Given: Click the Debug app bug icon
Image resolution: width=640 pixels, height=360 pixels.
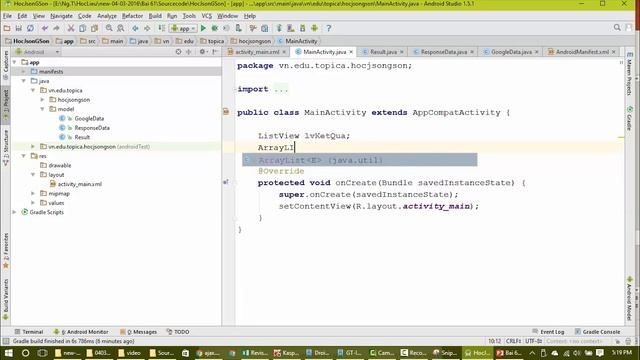Looking at the screenshot, I should pyautogui.click(x=215, y=28).
